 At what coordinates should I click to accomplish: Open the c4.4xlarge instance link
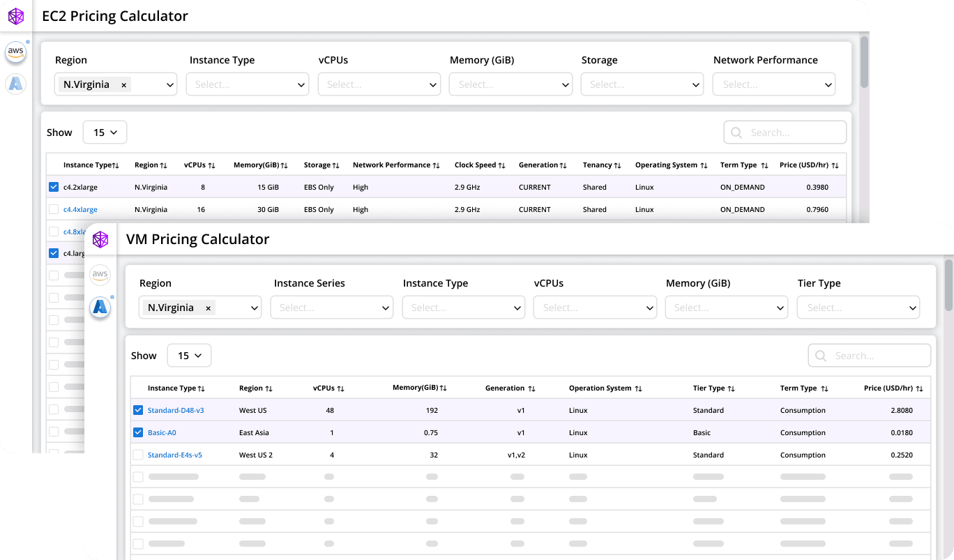80,209
